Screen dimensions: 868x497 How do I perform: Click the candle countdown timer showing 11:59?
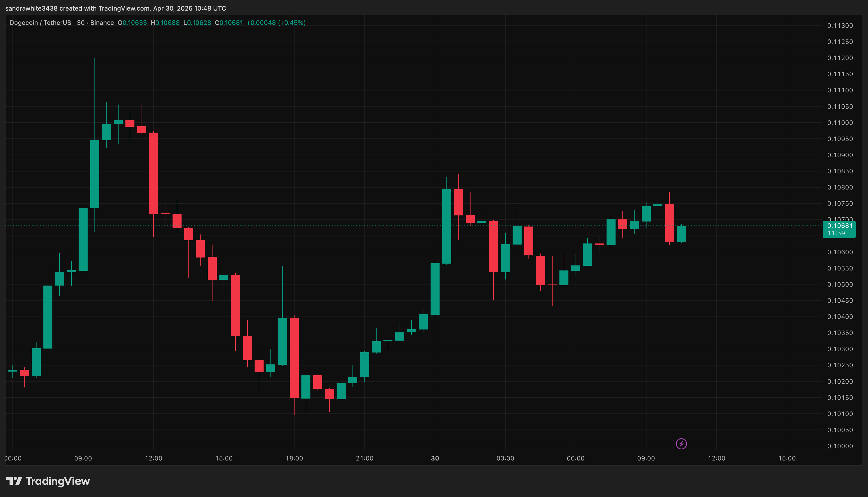836,233
